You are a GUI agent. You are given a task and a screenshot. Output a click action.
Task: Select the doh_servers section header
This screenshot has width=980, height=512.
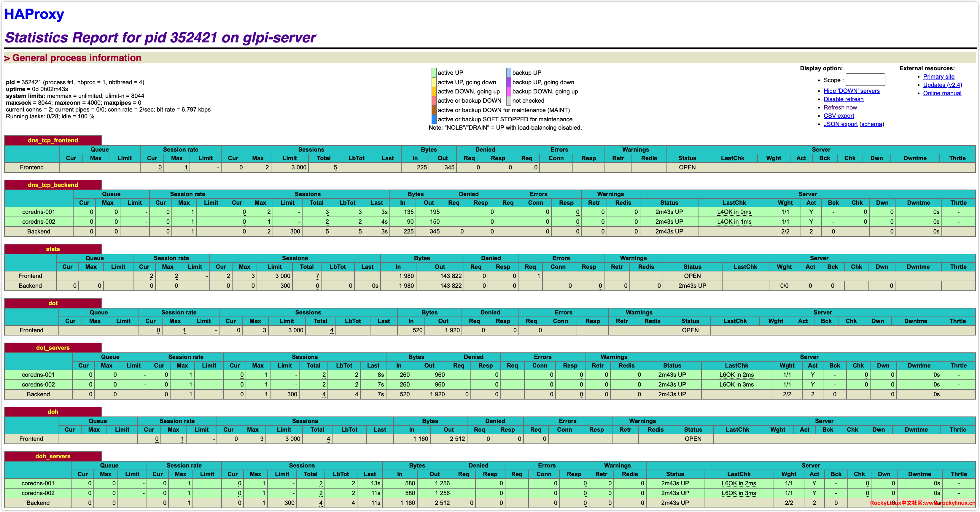(x=53, y=456)
